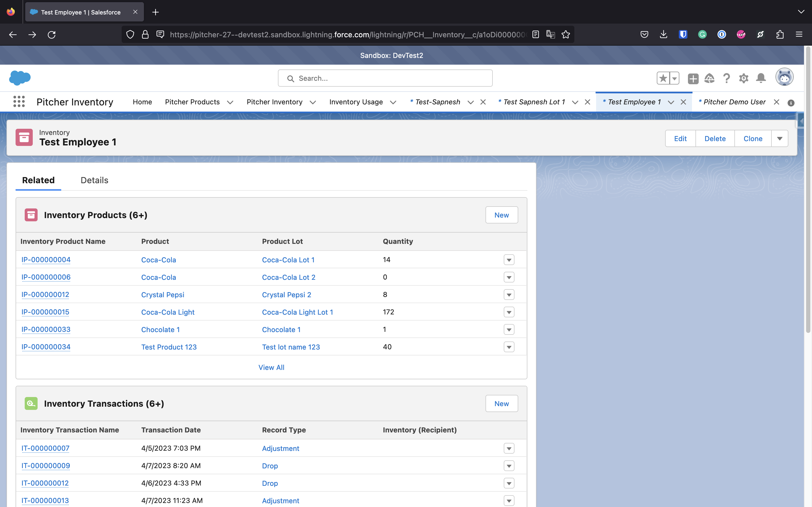This screenshot has height=507, width=812.
Task: Click the Salesforce Help question mark icon
Action: [726, 78]
